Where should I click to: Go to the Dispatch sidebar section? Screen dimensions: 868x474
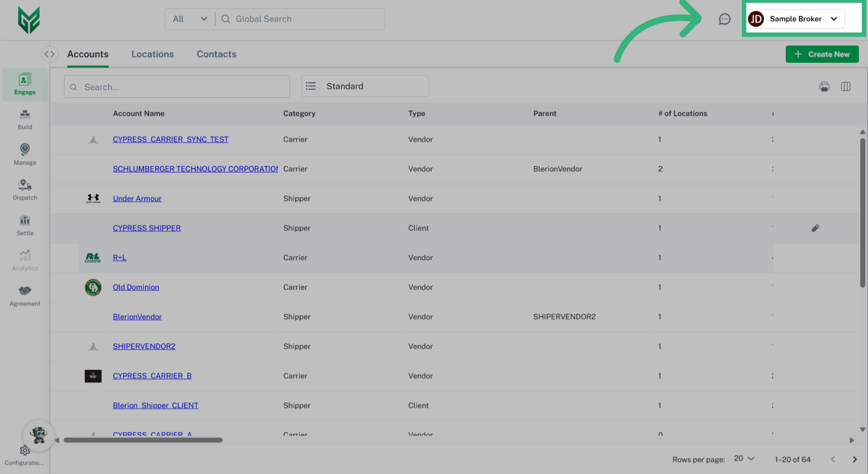(25, 190)
